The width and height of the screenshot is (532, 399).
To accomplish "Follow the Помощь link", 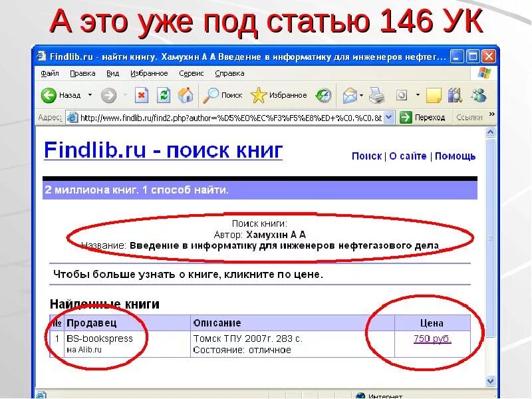I will tap(455, 156).
